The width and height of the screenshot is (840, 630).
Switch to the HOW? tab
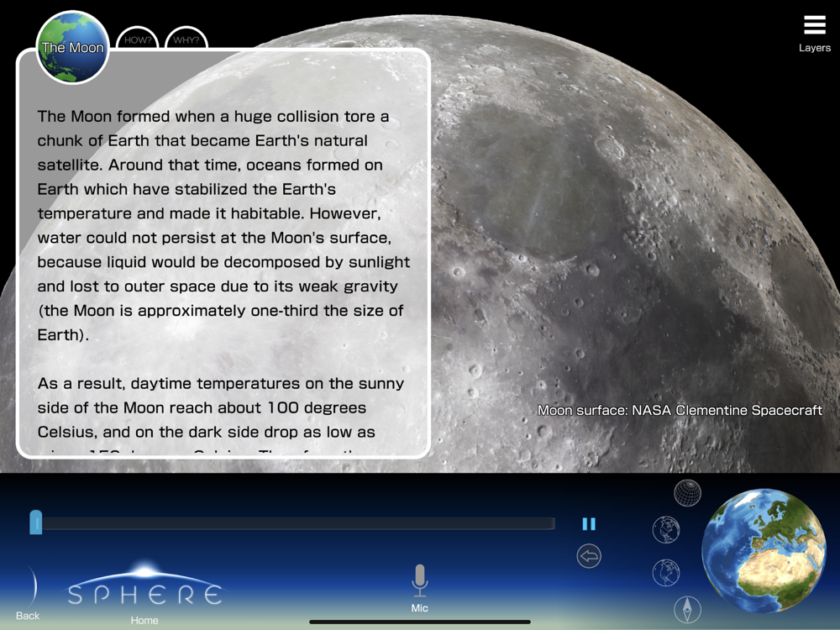click(138, 39)
